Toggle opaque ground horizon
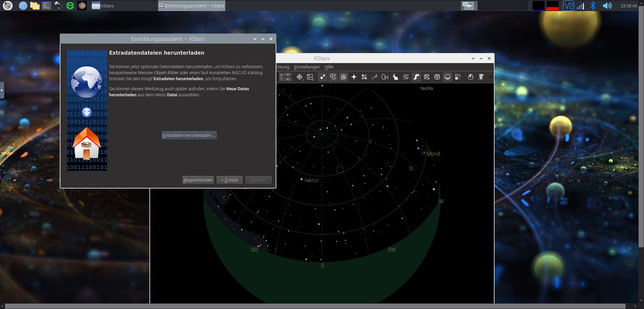The image size is (644, 309). click(447, 77)
